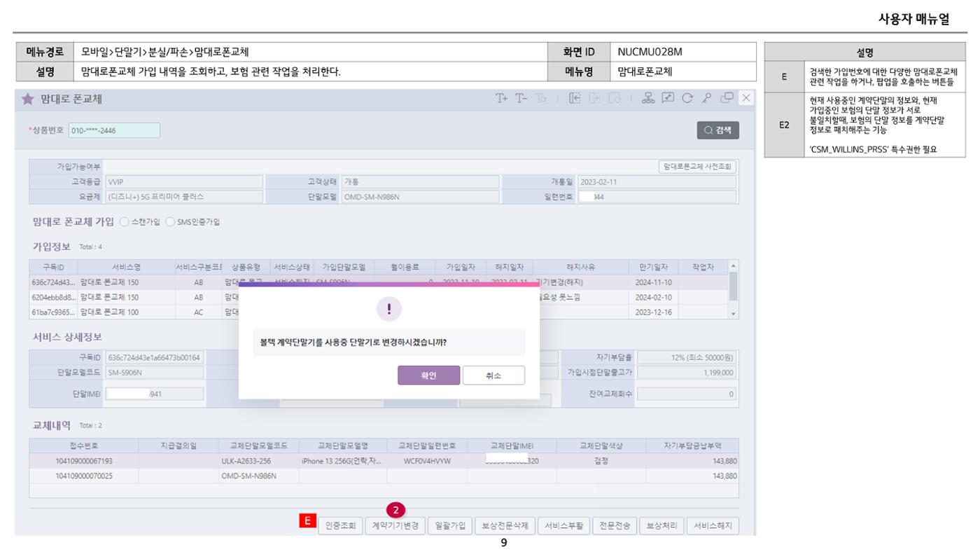Image resolution: width=980 pixels, height=552 pixels.
Task: Click the 잔여교체회수 field
Action: [x=687, y=394]
